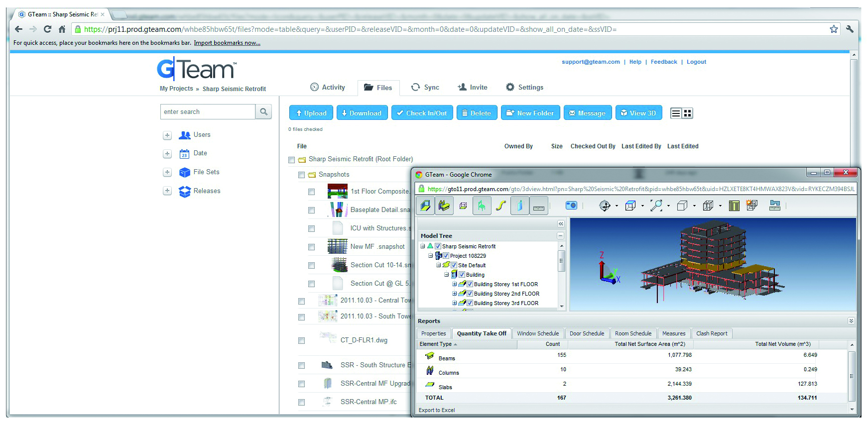Click the ruler measure toggle icon

[539, 206]
